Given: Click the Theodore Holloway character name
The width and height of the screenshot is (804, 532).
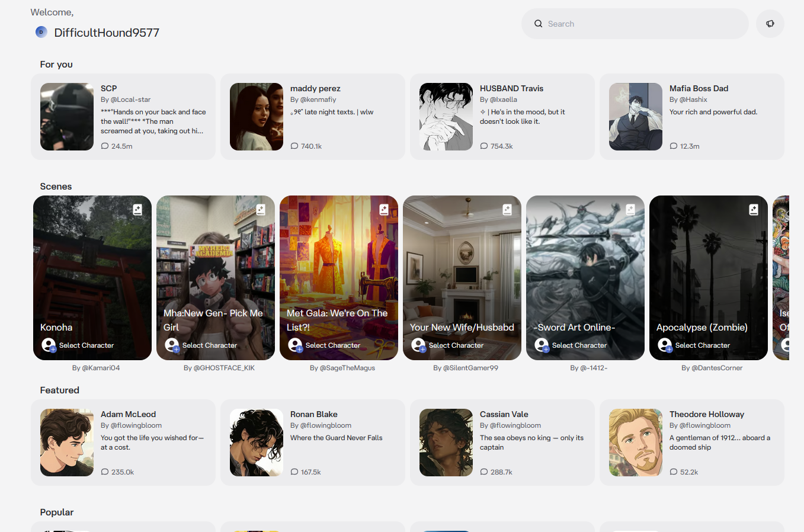Looking at the screenshot, I should coord(707,414).
